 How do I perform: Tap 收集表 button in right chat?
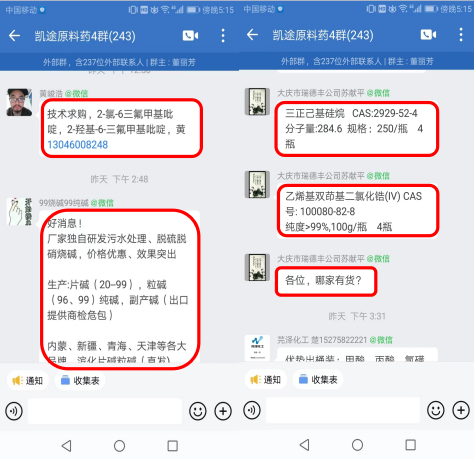pyautogui.click(x=318, y=379)
